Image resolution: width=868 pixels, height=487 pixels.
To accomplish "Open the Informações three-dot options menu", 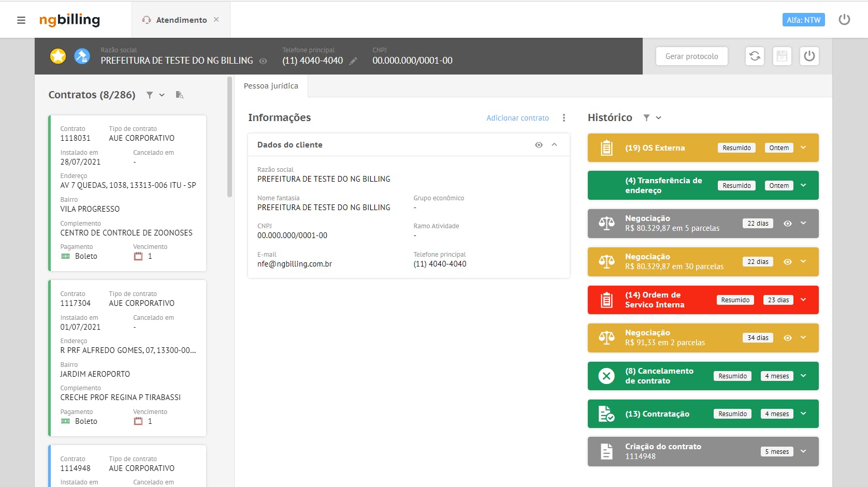I will (x=564, y=118).
